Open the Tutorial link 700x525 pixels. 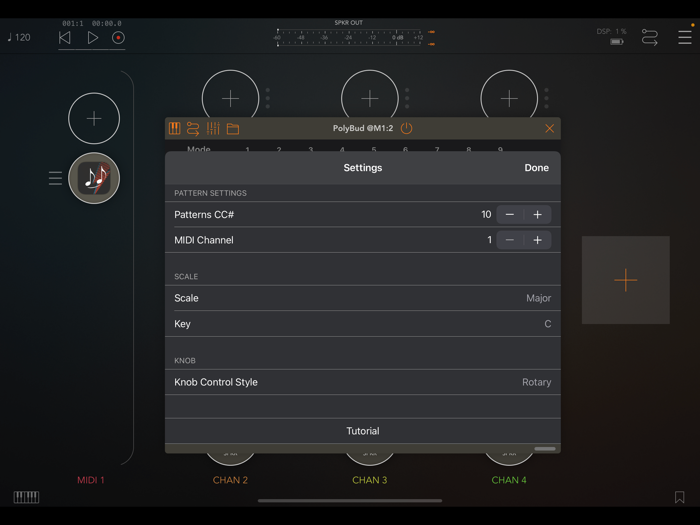362,431
